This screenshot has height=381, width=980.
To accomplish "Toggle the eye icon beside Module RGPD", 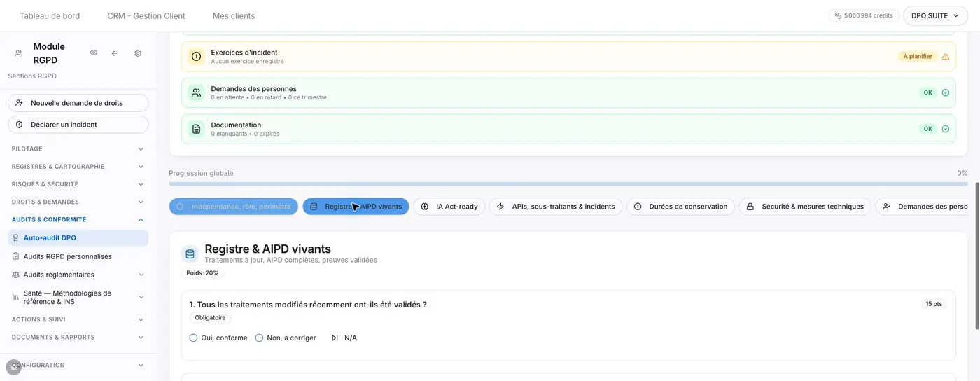I will [94, 53].
